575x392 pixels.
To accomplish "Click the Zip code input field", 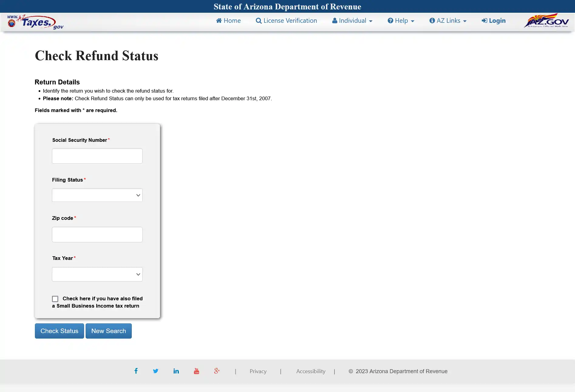I will 97,235.
